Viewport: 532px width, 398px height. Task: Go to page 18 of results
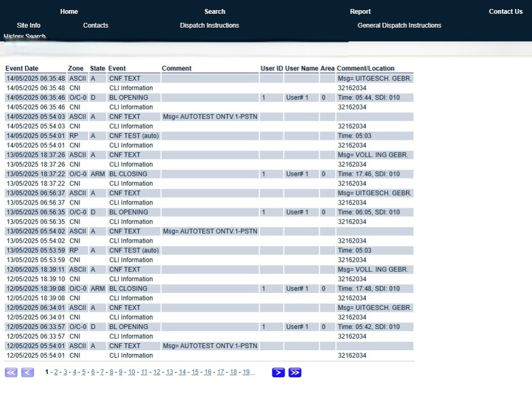(x=234, y=372)
